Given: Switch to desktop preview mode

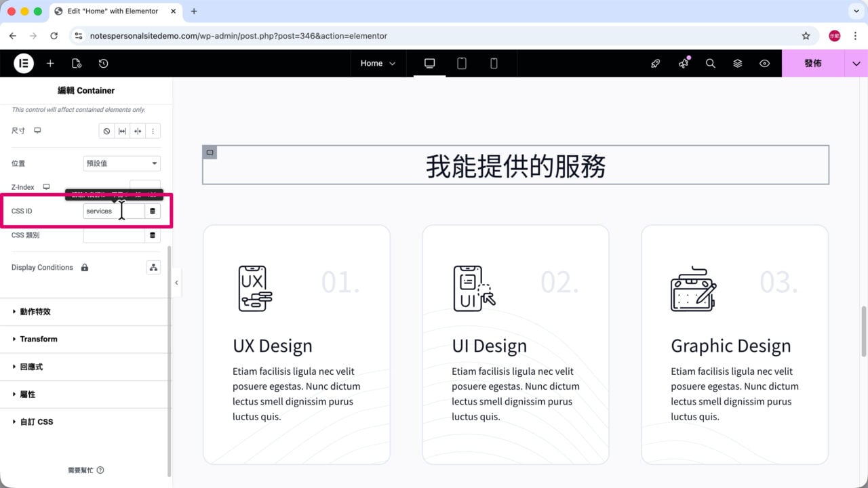Looking at the screenshot, I should click(x=429, y=63).
